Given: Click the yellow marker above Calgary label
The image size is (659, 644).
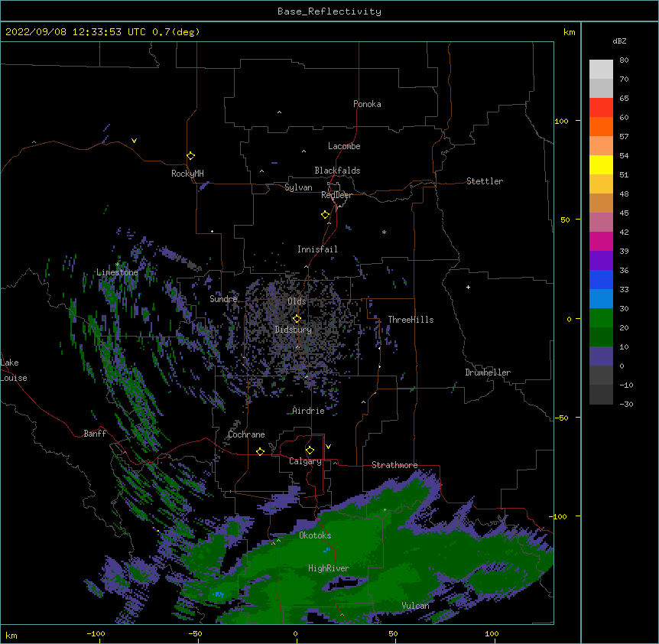Looking at the screenshot, I should (310, 450).
